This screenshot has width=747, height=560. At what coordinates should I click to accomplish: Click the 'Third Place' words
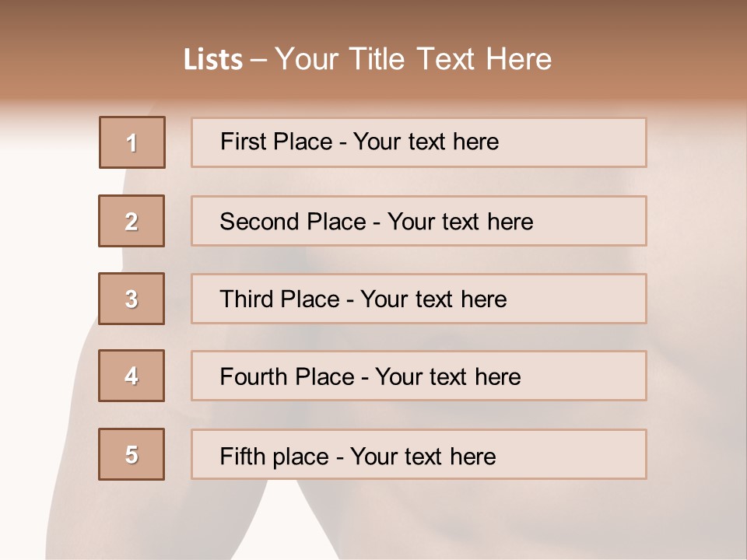(279, 299)
